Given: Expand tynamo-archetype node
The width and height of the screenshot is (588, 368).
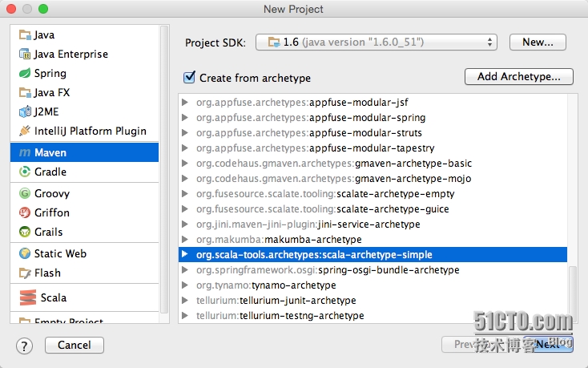Looking at the screenshot, I should tap(184, 285).
